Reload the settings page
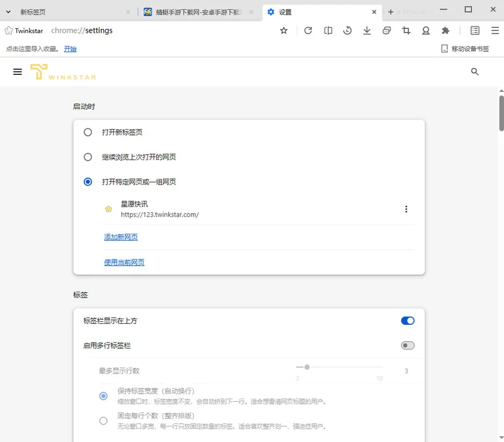Viewport: 504px width, 442px height. [x=308, y=30]
